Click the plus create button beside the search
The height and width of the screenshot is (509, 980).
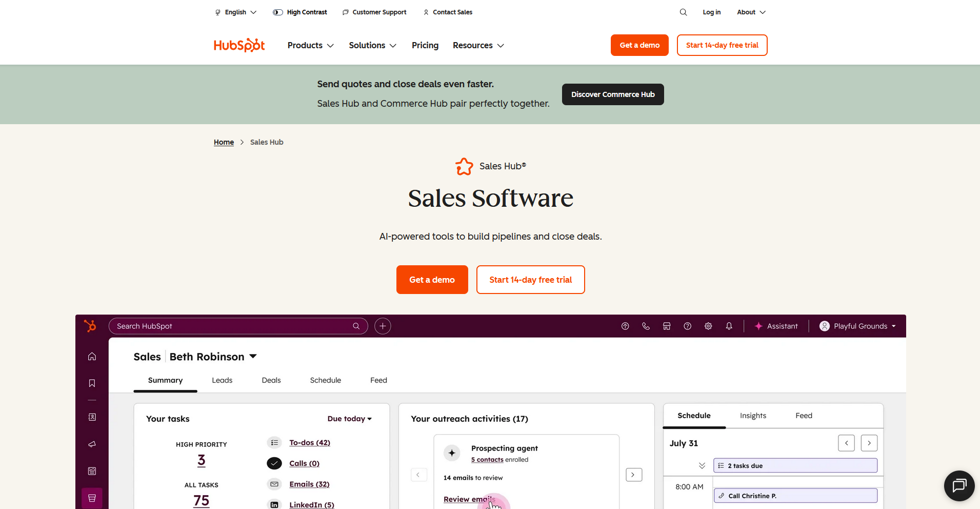tap(383, 326)
